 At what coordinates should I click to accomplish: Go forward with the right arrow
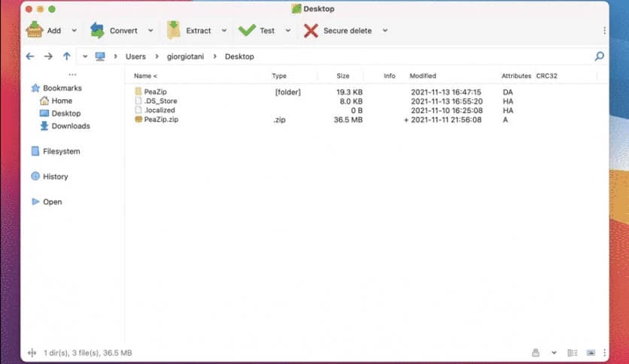48,56
